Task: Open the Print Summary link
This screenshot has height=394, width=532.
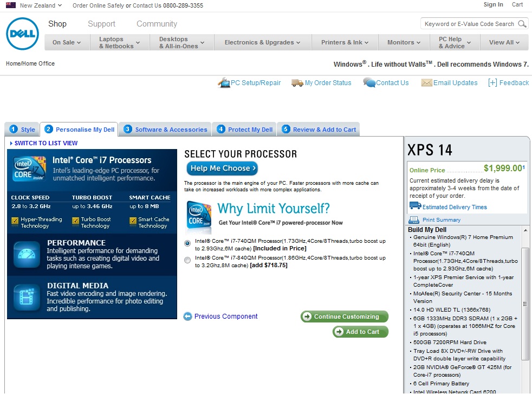Action: pyautogui.click(x=442, y=220)
